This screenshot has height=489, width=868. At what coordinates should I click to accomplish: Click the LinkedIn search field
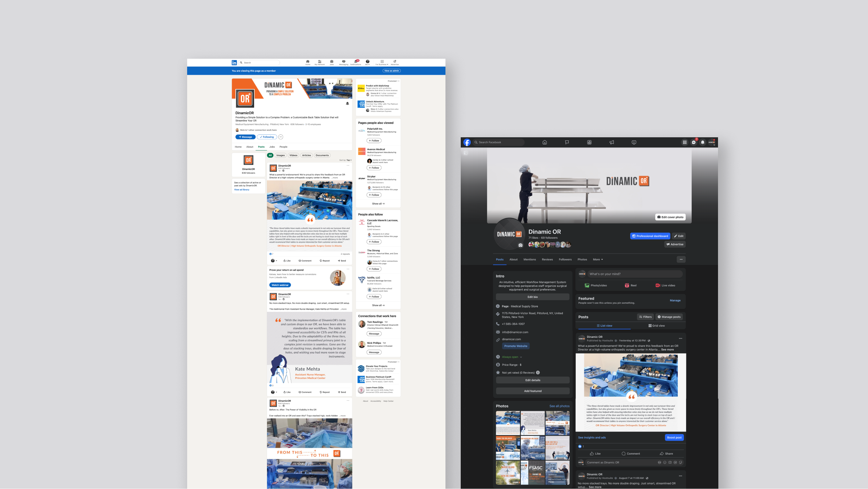click(x=259, y=63)
